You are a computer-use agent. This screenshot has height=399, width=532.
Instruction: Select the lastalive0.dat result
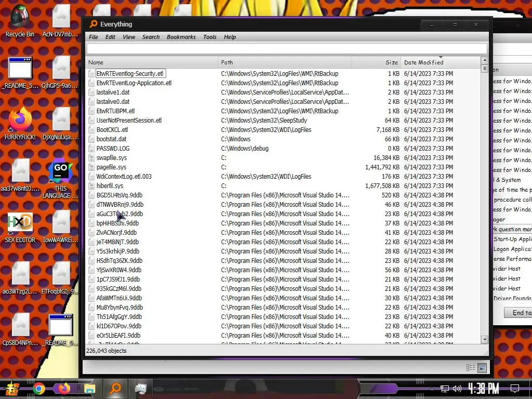284,101
